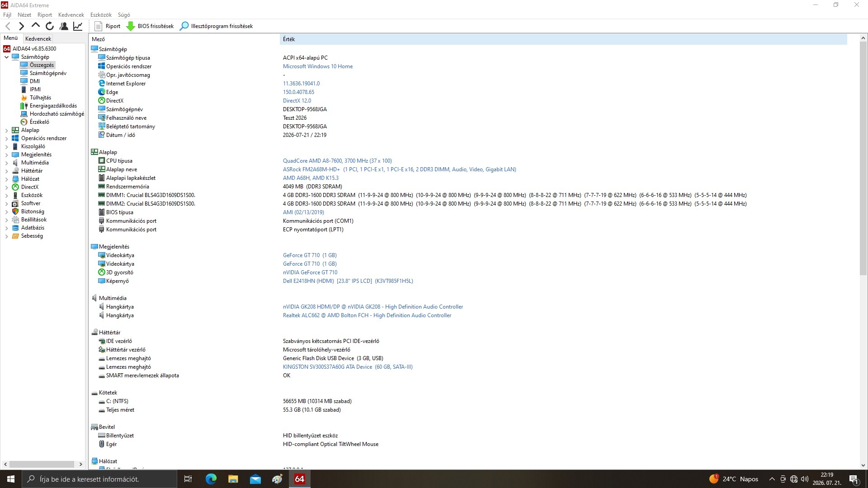Open the notification center icon
Image resolution: width=868 pixels, height=488 pixels.
pos(854,479)
